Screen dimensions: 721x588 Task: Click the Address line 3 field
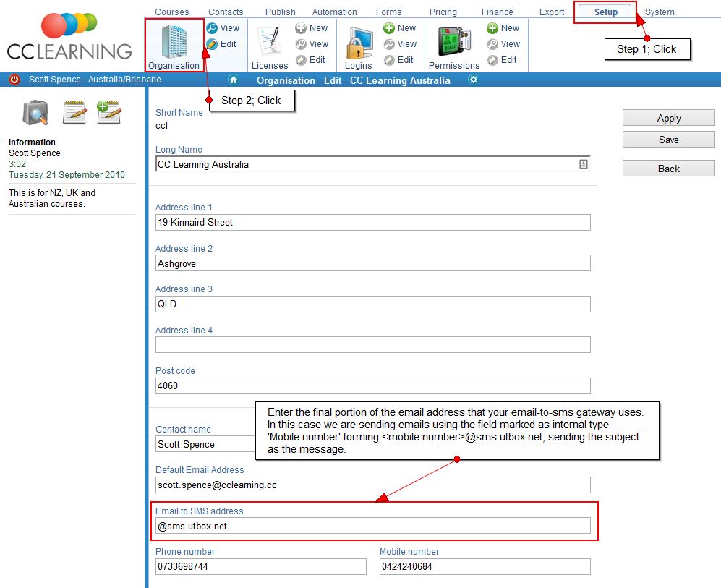(373, 304)
